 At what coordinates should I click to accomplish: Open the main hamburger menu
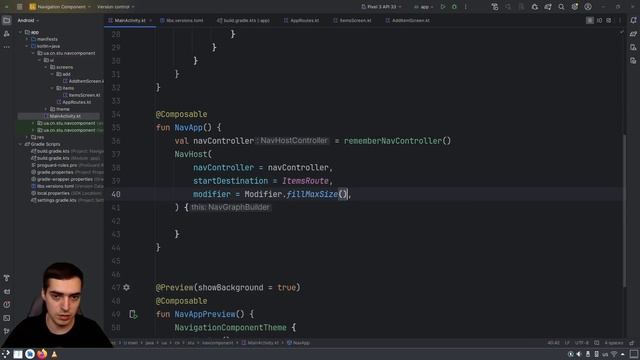(19, 7)
